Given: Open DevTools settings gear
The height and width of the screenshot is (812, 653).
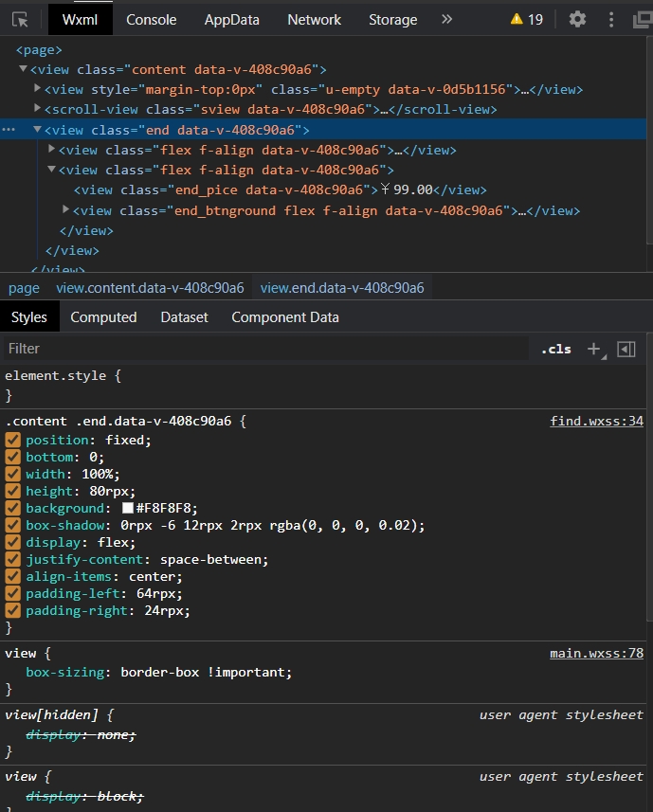Looking at the screenshot, I should 577,19.
